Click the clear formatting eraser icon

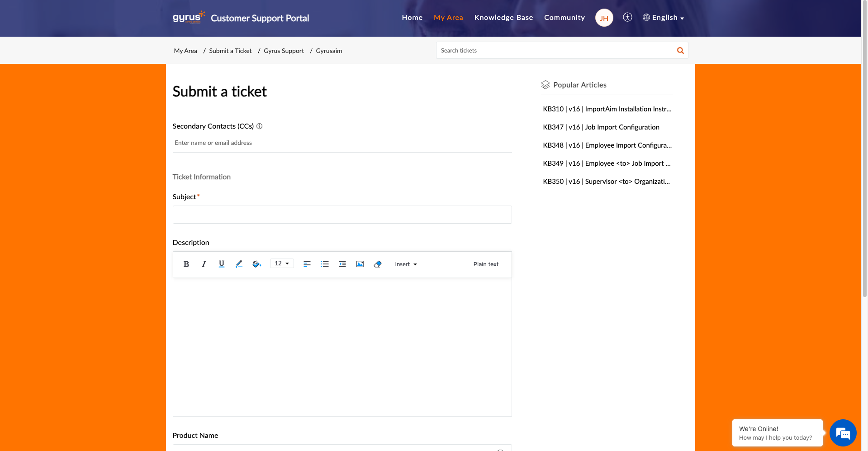point(378,264)
